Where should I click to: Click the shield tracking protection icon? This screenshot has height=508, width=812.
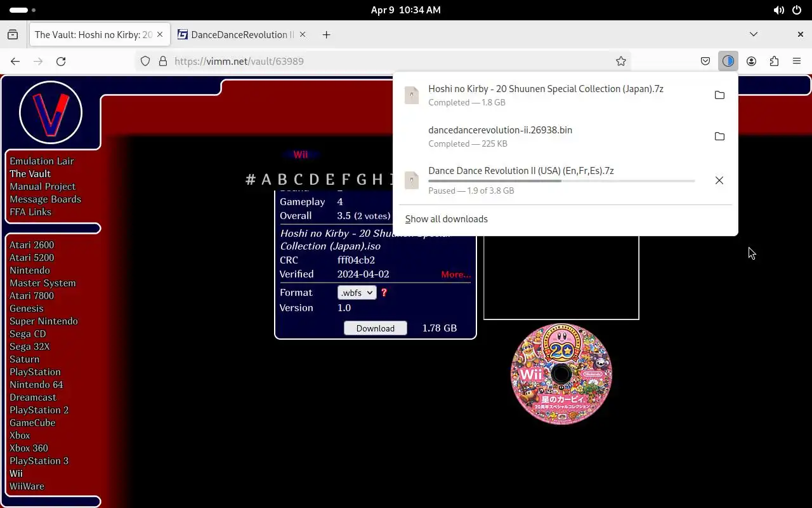coord(145,61)
